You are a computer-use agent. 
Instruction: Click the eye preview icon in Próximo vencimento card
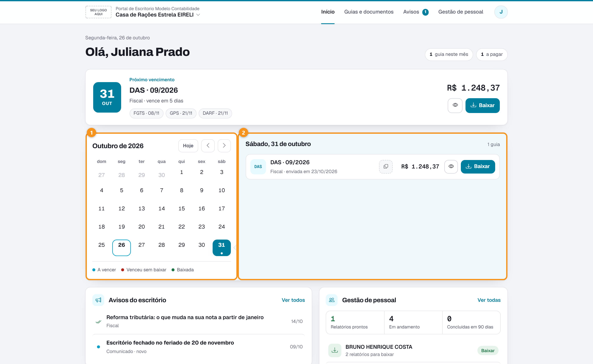click(455, 105)
